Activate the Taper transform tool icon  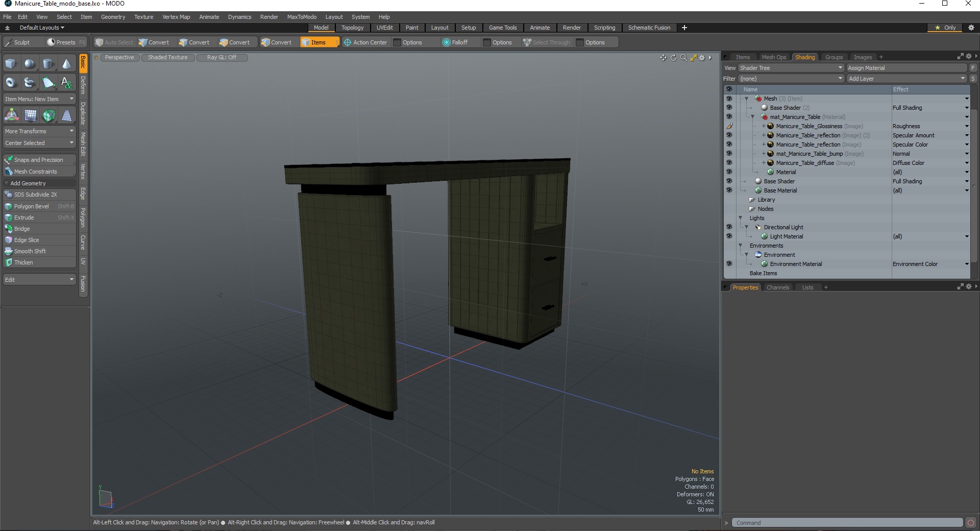pyautogui.click(x=66, y=115)
